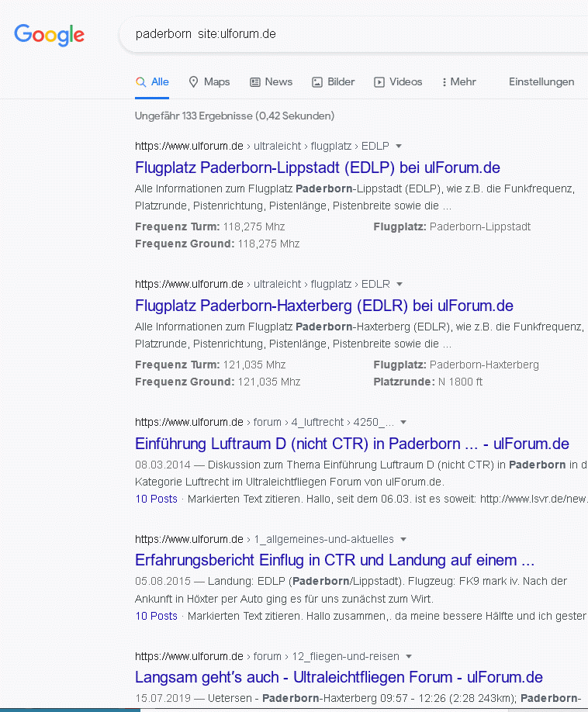Click the URL breadcrumb with 1_allgemeines-und-aktuelles
This screenshot has width=588, height=712.
click(x=265, y=540)
